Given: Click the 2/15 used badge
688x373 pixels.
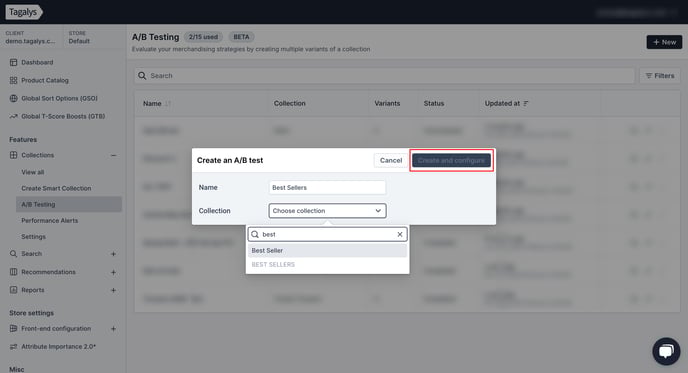Looking at the screenshot, I should [203, 37].
